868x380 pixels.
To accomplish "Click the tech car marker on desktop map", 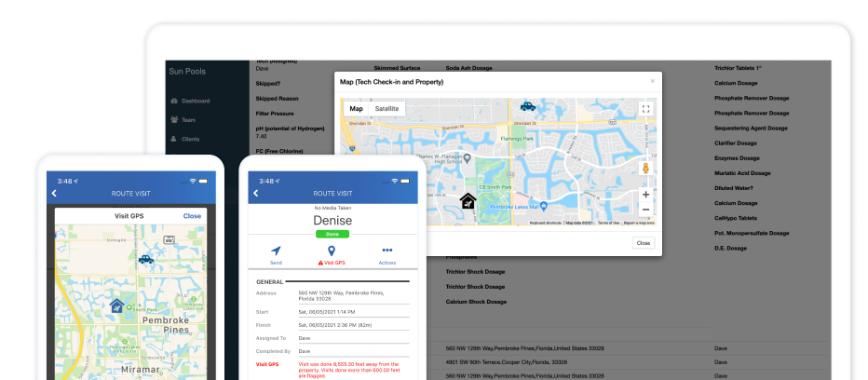I will pyautogui.click(x=527, y=106).
